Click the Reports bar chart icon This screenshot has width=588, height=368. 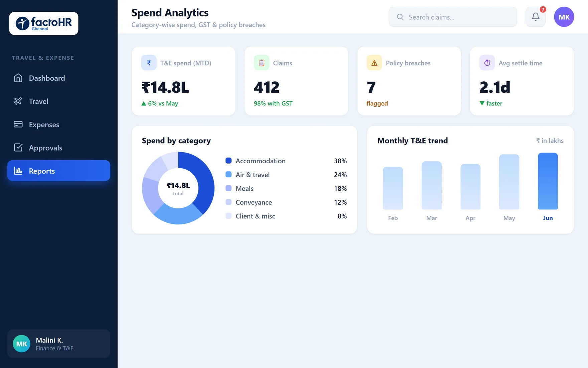click(18, 171)
